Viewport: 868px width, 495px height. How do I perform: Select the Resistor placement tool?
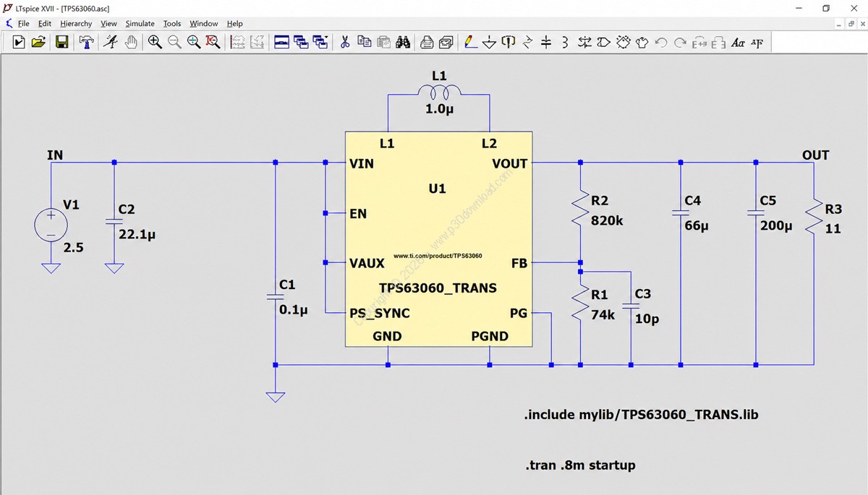click(x=527, y=43)
